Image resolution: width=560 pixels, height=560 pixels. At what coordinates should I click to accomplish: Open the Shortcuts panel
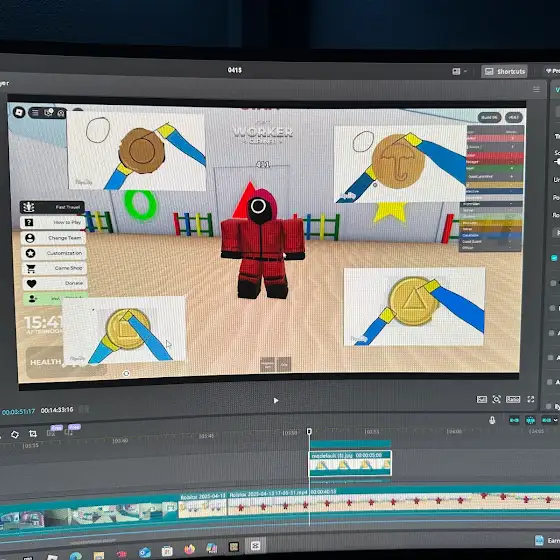(x=504, y=71)
